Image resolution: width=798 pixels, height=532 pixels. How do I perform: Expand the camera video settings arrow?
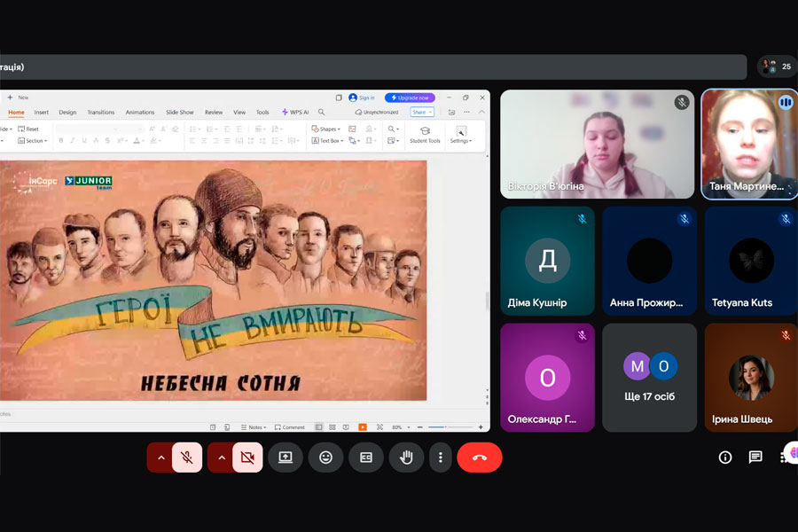(x=221, y=458)
